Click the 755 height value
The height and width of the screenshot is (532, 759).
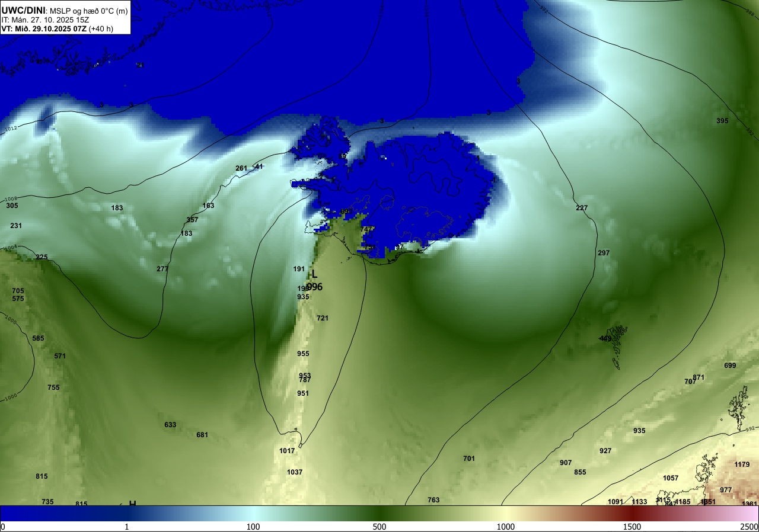click(54, 387)
